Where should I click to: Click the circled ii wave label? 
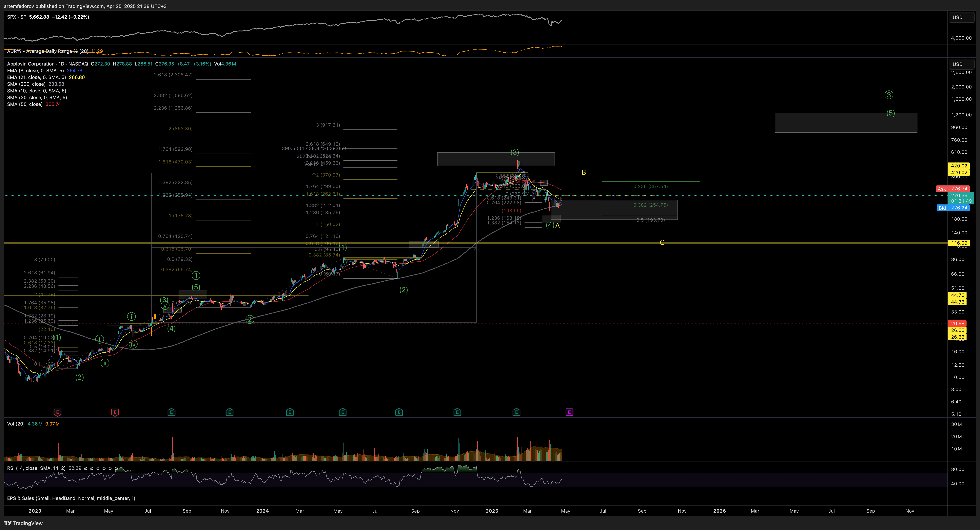pos(105,363)
